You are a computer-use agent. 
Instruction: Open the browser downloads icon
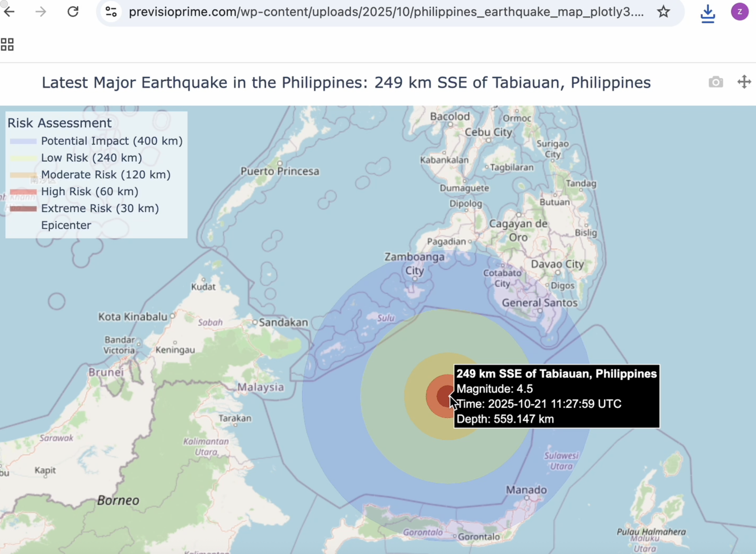tap(708, 14)
